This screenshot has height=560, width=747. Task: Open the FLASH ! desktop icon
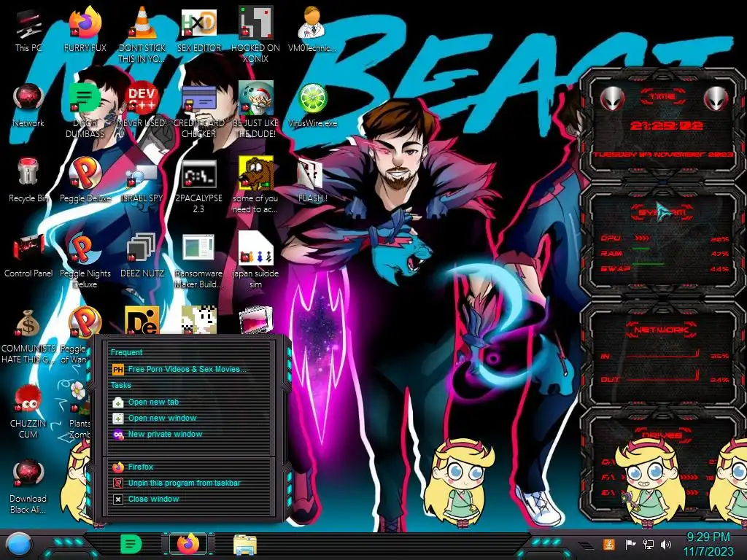312,180
